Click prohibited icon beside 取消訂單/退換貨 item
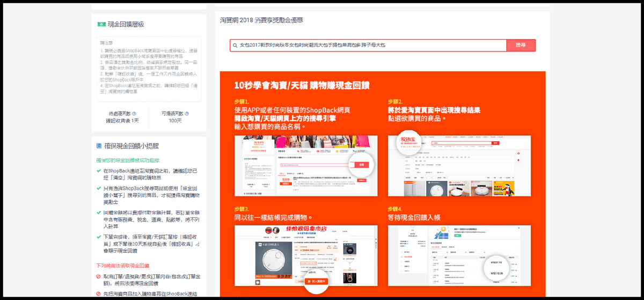 point(99,277)
